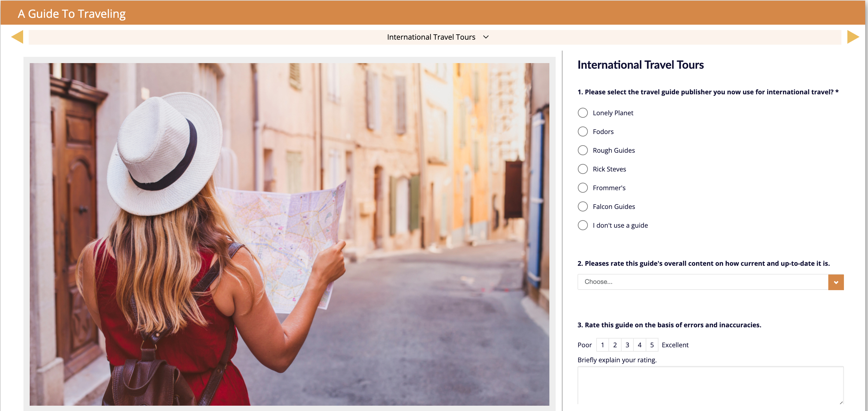868x411 pixels.
Task: Click the chevron next to International Travel Tours
Action: click(486, 37)
